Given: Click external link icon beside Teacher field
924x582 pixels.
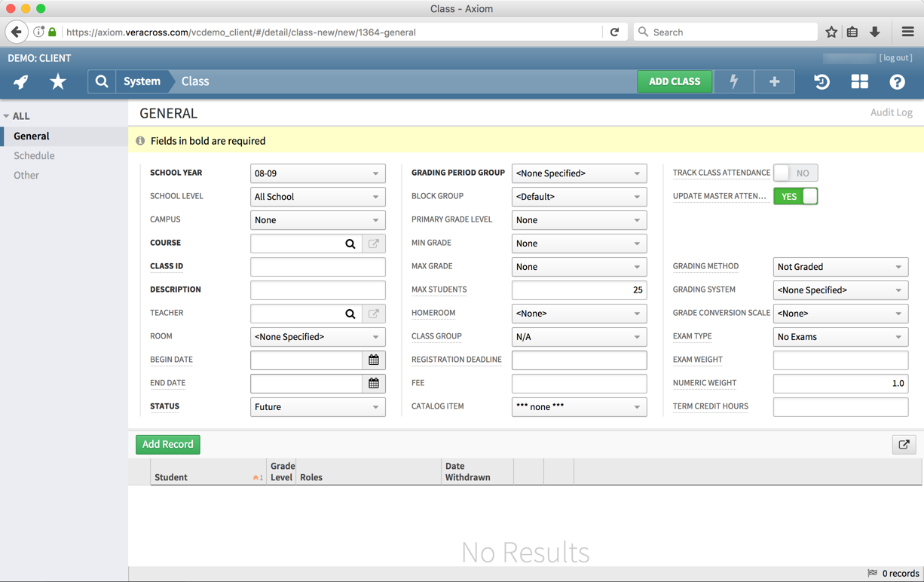Looking at the screenshot, I should coord(374,314).
